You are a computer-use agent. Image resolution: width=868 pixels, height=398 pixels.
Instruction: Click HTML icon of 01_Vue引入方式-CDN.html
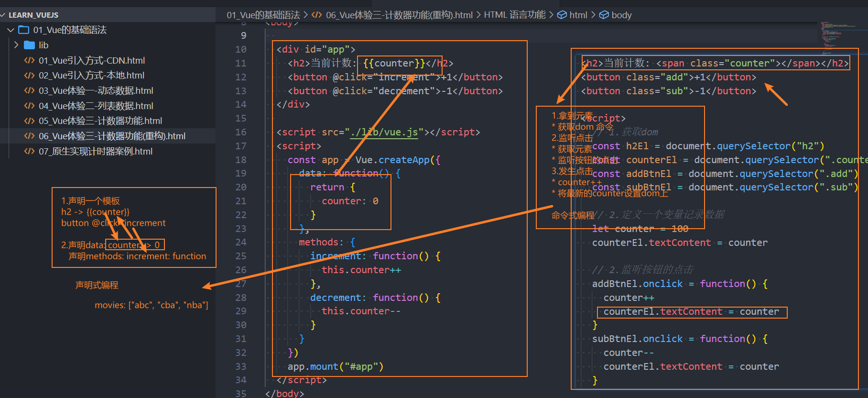click(29, 60)
